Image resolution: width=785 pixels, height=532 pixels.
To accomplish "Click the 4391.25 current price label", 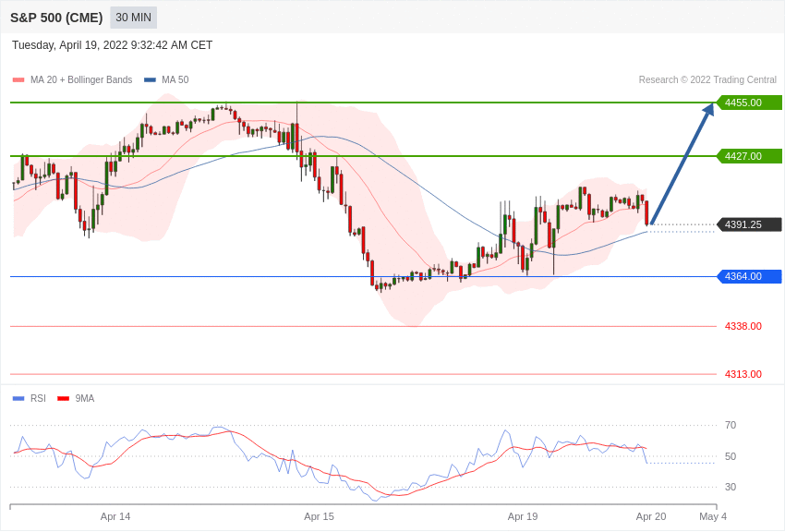I will click(x=749, y=224).
